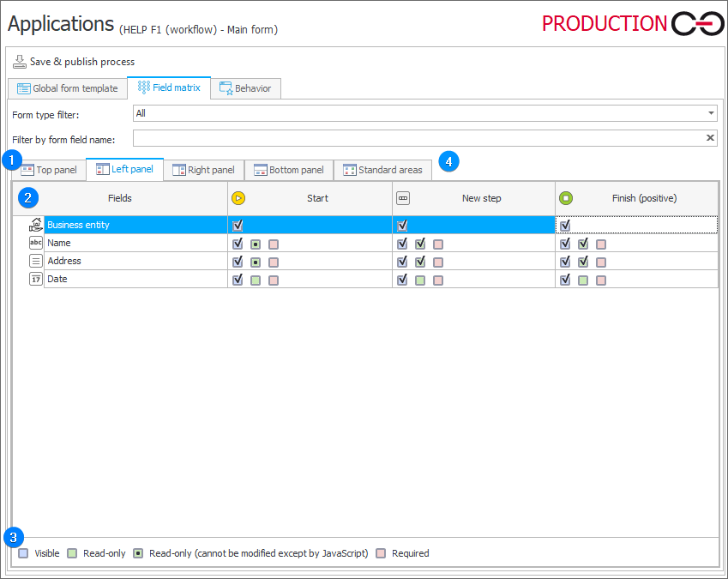Image resolution: width=728 pixels, height=579 pixels.
Task: Click the Field matrix tab icon
Action: 144,87
